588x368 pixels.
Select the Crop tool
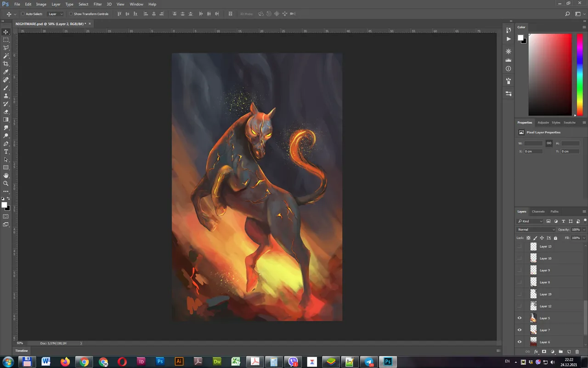tap(6, 64)
